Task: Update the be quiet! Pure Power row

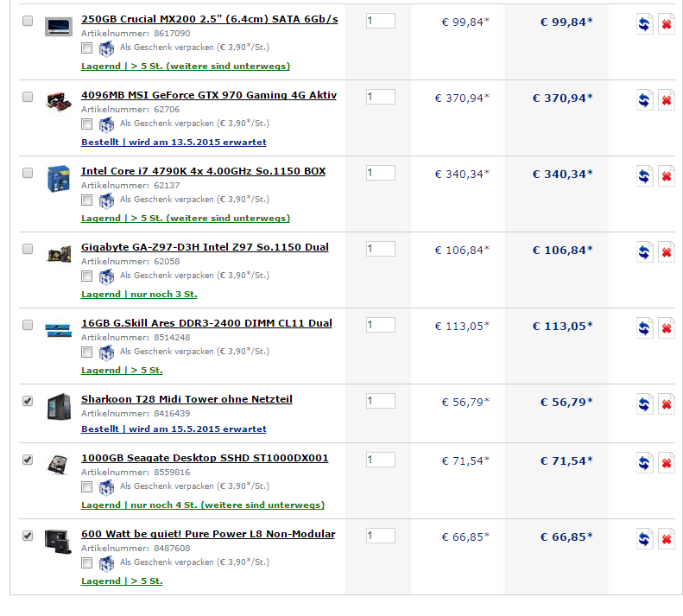Action: 644,539
